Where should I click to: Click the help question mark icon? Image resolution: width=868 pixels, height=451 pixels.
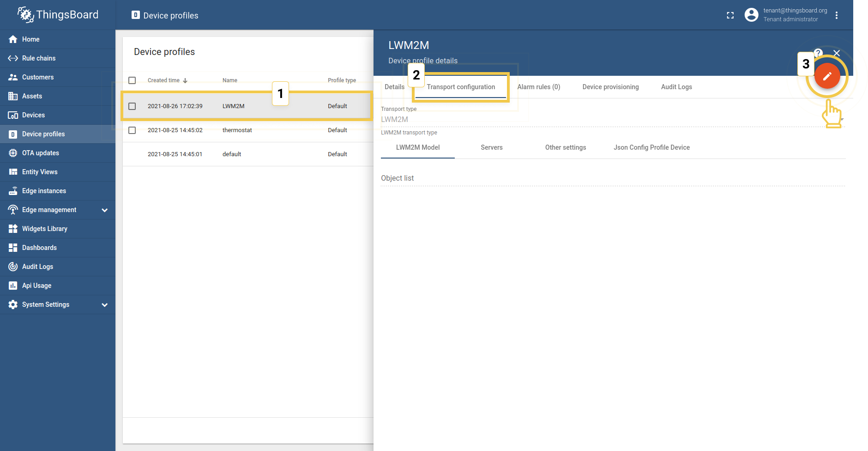(x=818, y=53)
